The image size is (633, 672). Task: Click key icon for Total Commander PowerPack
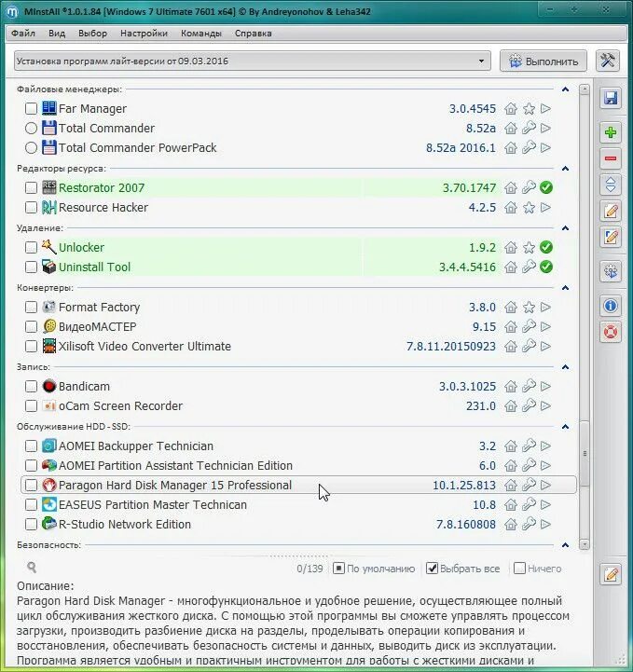point(529,147)
